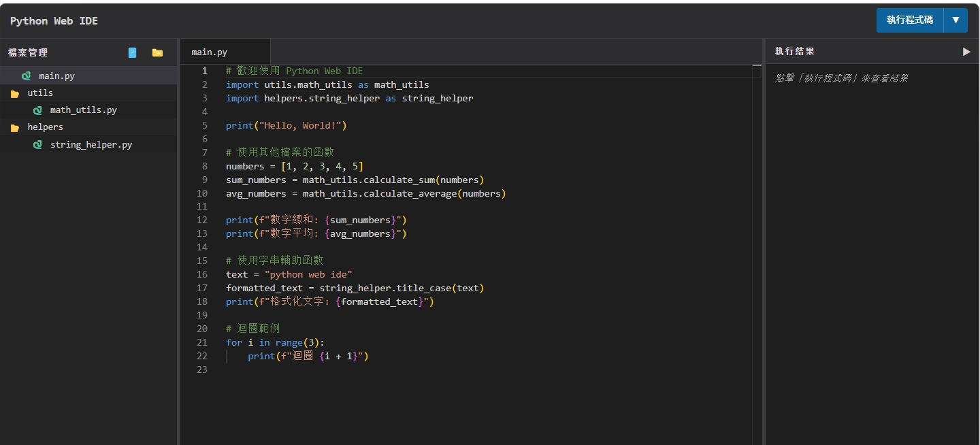Collapse the helpers folder
This screenshot has width=980, height=445.
pos(88,127)
